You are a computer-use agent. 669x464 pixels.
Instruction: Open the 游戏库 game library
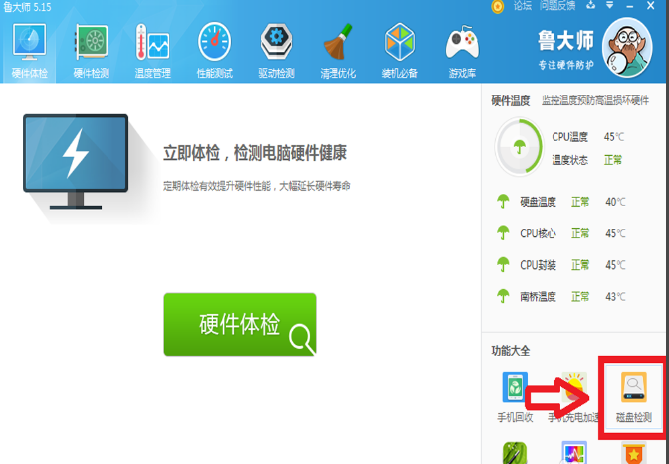461,50
